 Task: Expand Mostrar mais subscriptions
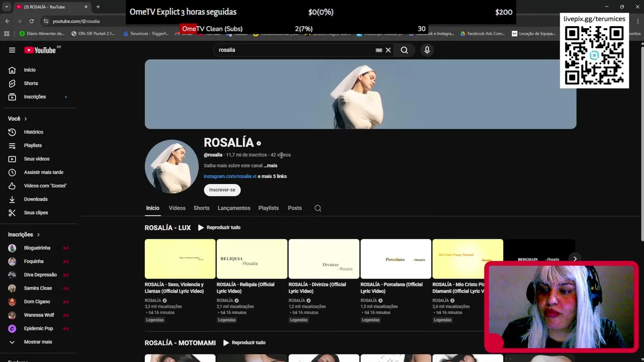click(x=38, y=342)
